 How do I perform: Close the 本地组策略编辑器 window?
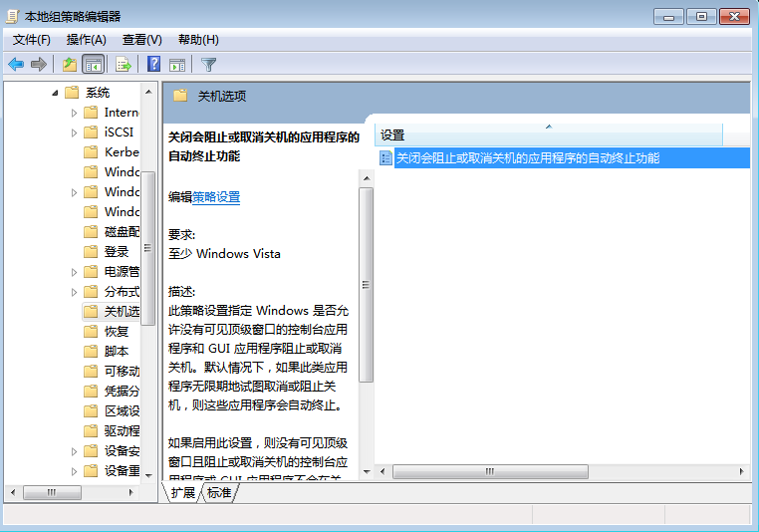pos(734,17)
